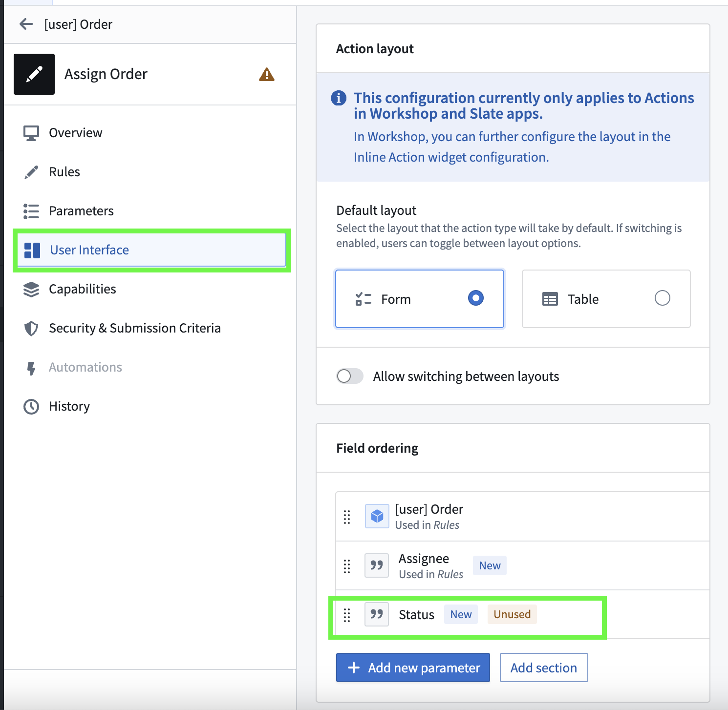The height and width of the screenshot is (710, 728).
Task: Click the black pencil icon for Assign Order
Action: pyautogui.click(x=34, y=74)
